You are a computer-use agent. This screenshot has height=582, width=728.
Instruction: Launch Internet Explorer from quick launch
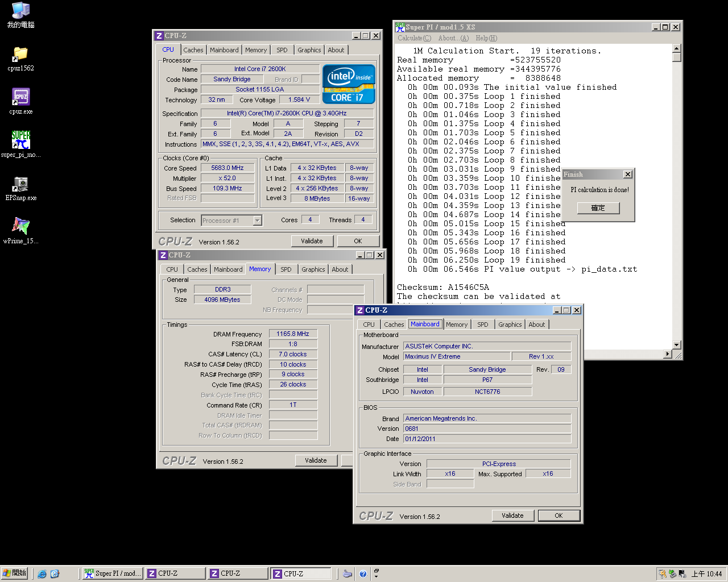coord(42,574)
